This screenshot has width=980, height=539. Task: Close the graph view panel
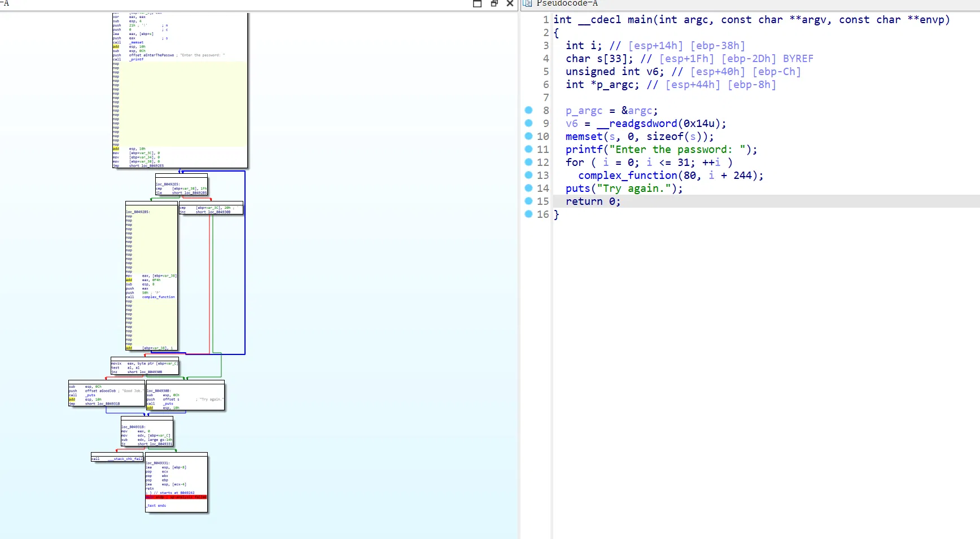pos(510,3)
